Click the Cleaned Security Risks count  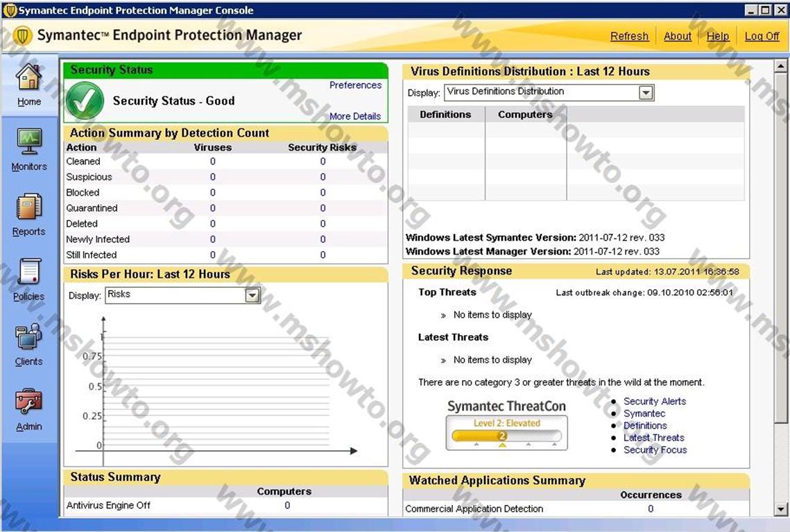[323, 161]
